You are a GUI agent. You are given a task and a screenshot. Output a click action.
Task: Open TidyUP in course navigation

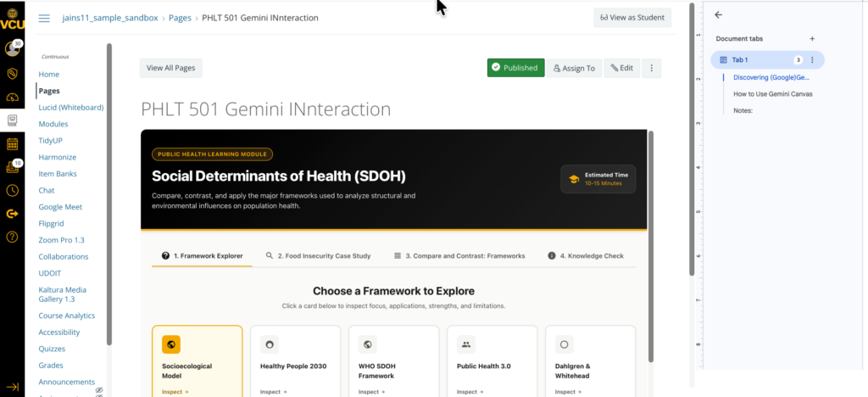(50, 141)
